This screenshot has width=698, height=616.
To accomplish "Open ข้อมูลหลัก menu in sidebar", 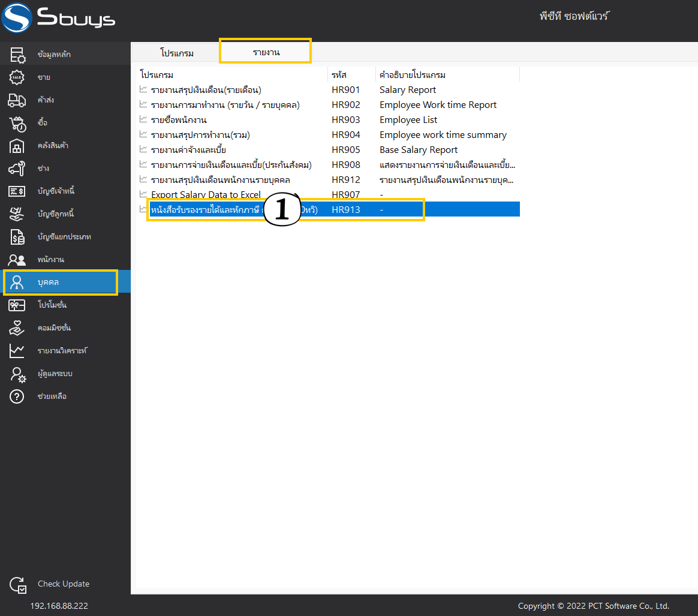I will pos(65,55).
